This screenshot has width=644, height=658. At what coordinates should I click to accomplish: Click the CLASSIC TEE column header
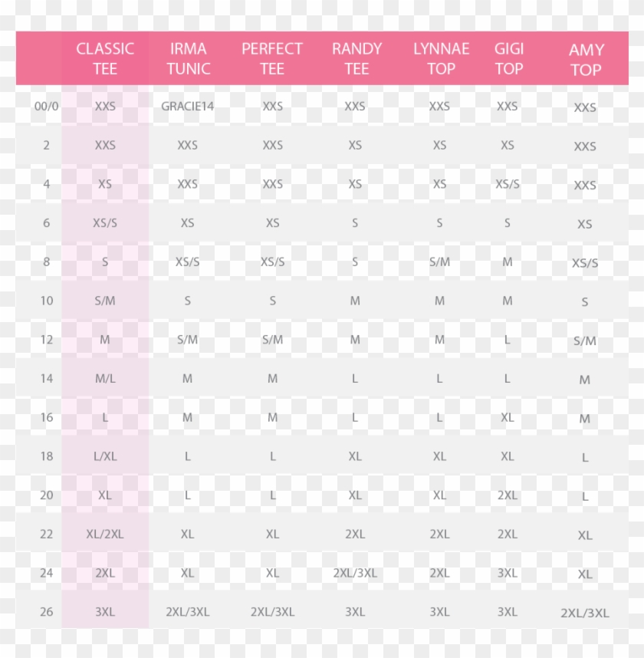(x=105, y=58)
